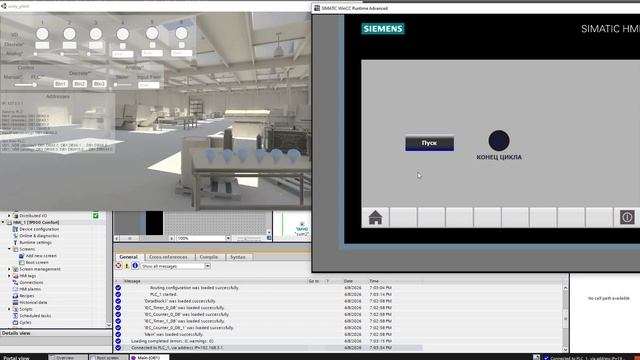Open Historical data in project tree
640x360 pixels.
pyautogui.click(x=33, y=302)
